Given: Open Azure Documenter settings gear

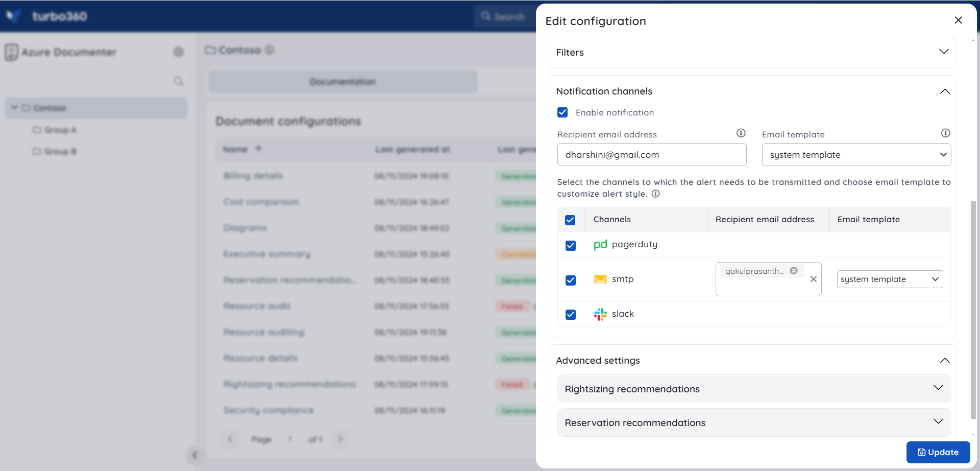Looking at the screenshot, I should click(178, 52).
